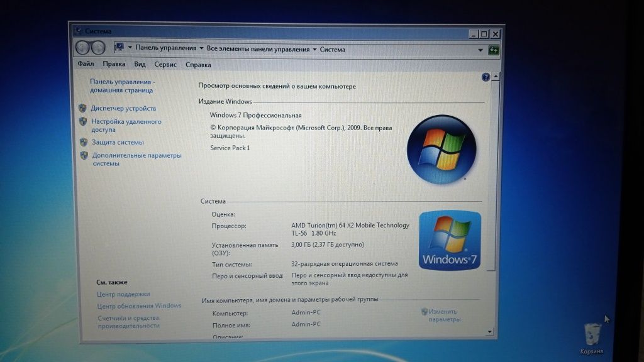Expand dropdown arrow before Панель управления breadcrumb
Image resolution: width=644 pixels, height=362 pixels.
click(130, 48)
